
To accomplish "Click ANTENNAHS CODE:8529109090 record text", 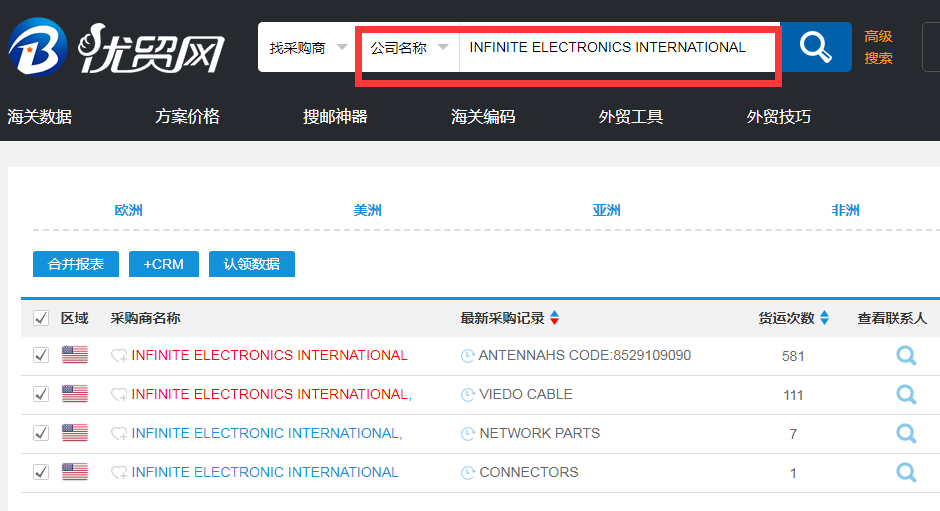I will click(x=585, y=355).
